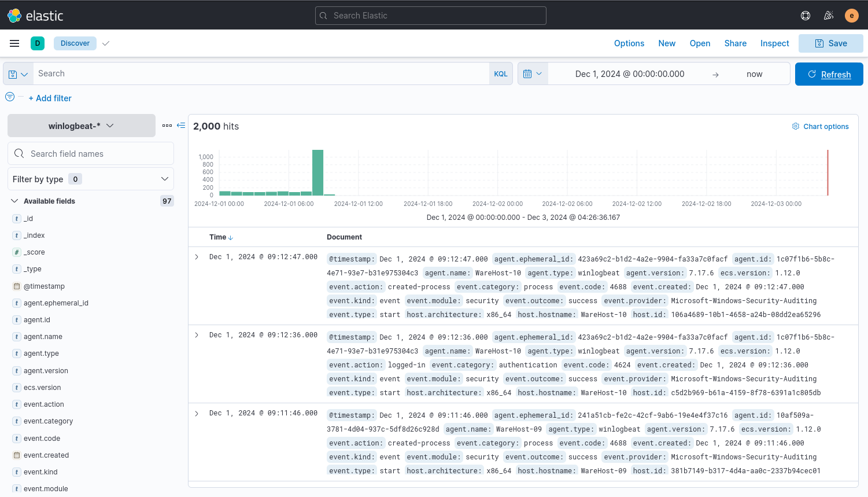
Task: Select the agent.id field
Action: click(37, 320)
